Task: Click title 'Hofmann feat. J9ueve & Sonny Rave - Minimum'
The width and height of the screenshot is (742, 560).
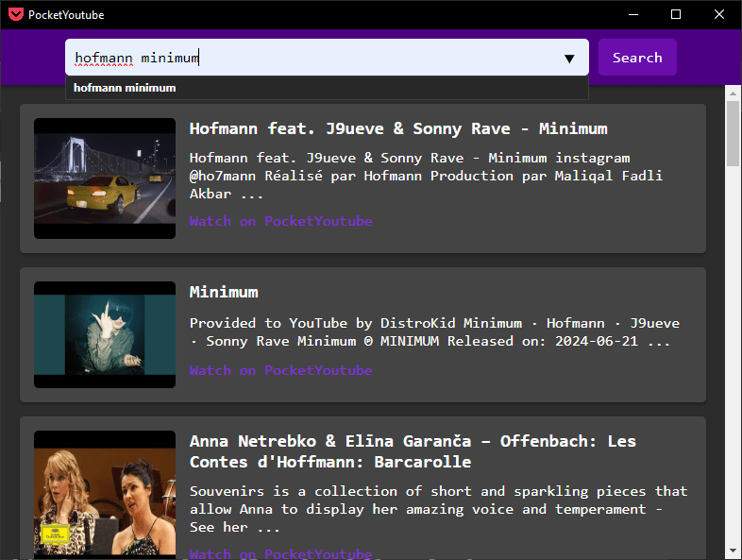Action: click(398, 128)
